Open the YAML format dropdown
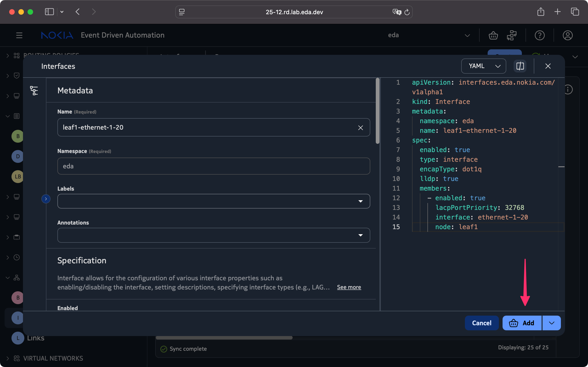The width and height of the screenshot is (588, 367). 483,66
